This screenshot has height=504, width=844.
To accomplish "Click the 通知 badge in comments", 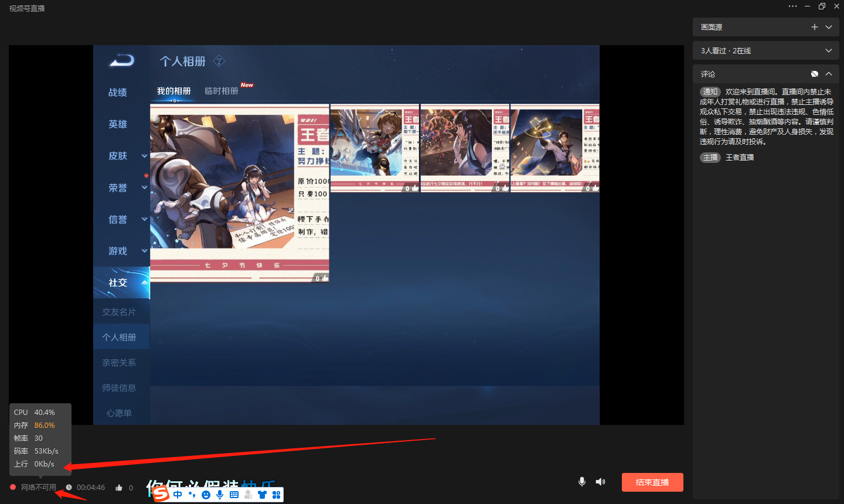I will coord(710,91).
